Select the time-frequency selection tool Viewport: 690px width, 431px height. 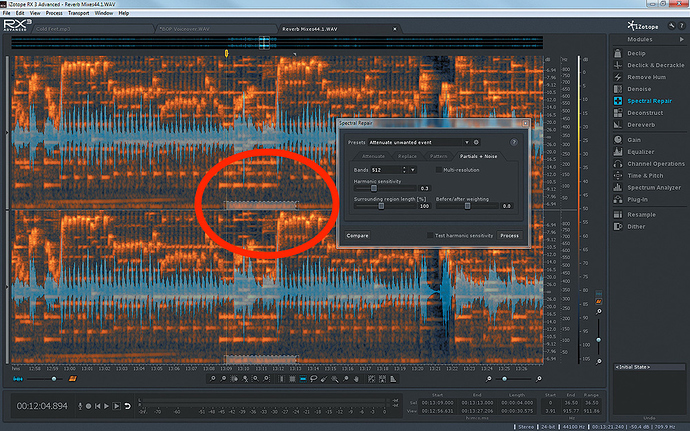pyautogui.click(x=292, y=379)
